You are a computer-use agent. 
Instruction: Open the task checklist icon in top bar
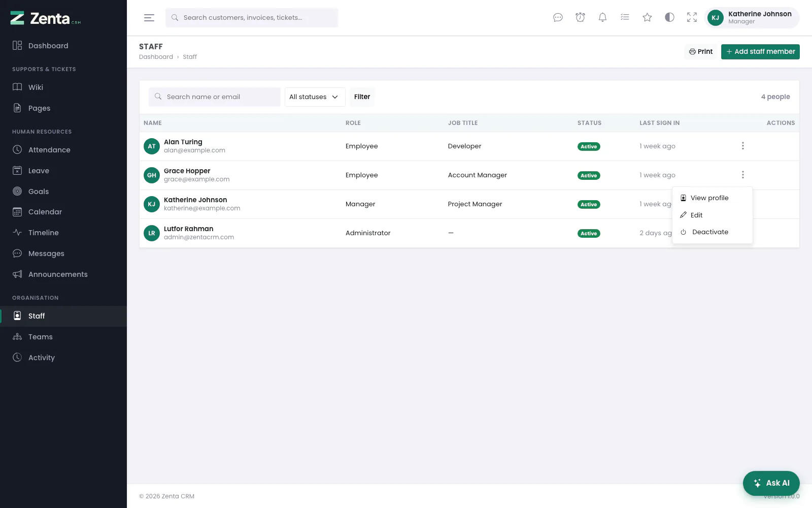[625, 18]
